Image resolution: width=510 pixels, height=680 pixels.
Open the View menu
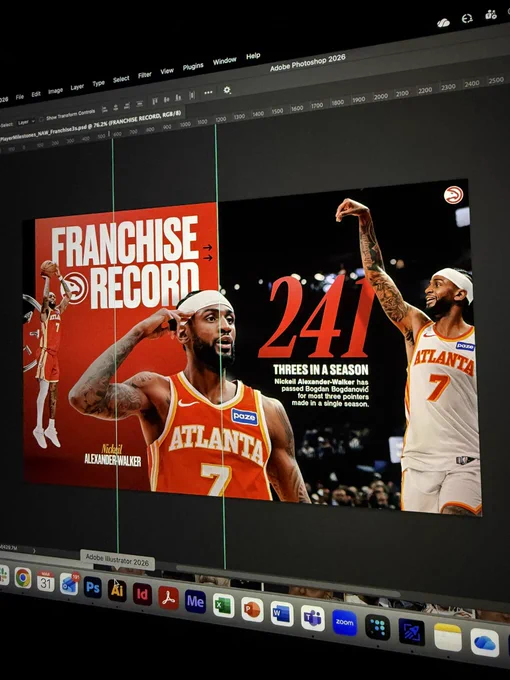167,71
